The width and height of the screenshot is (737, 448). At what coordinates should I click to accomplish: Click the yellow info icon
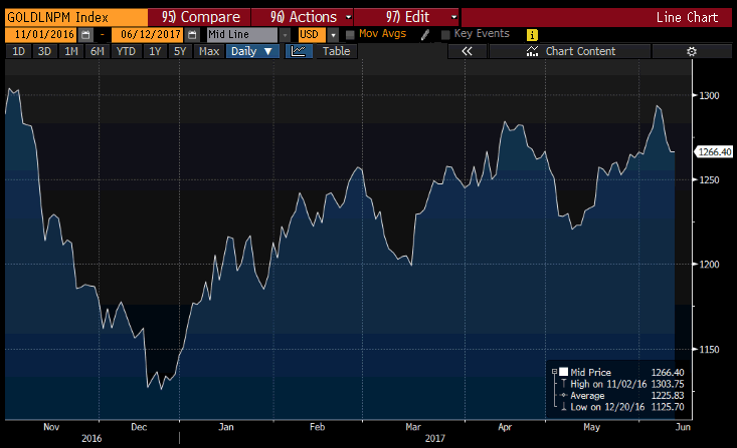tap(532, 35)
